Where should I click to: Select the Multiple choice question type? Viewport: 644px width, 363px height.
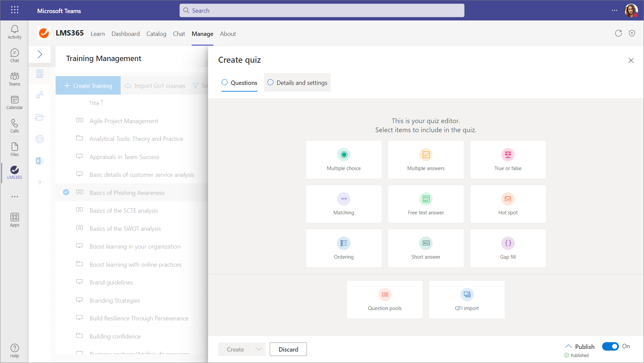pos(343,160)
